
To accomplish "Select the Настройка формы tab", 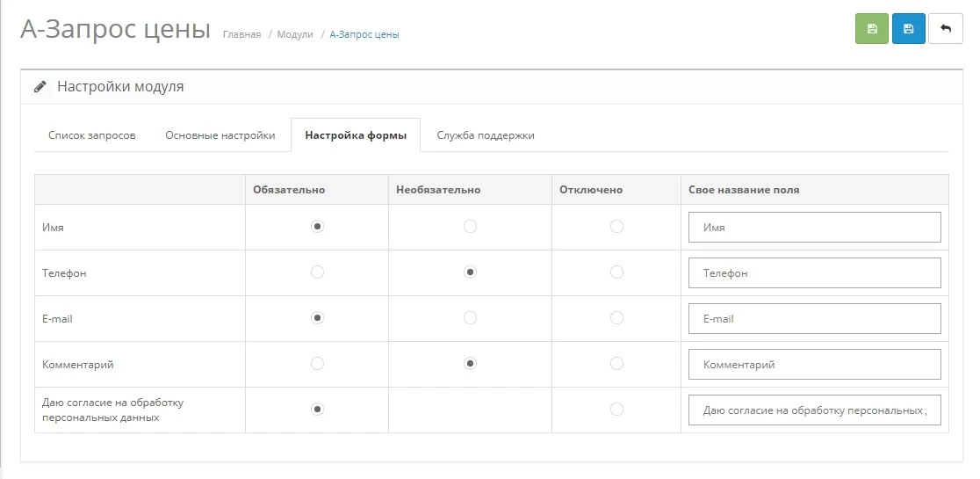I will click(356, 135).
